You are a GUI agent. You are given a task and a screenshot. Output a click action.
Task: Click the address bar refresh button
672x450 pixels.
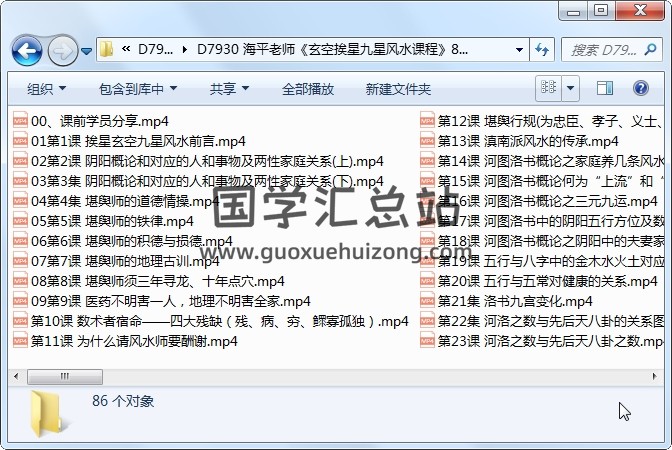[x=542, y=50]
